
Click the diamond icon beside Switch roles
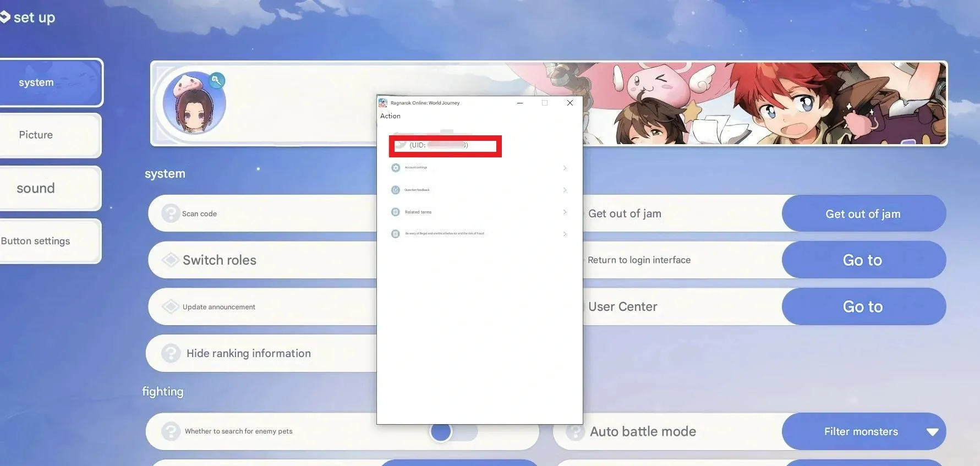coord(171,260)
